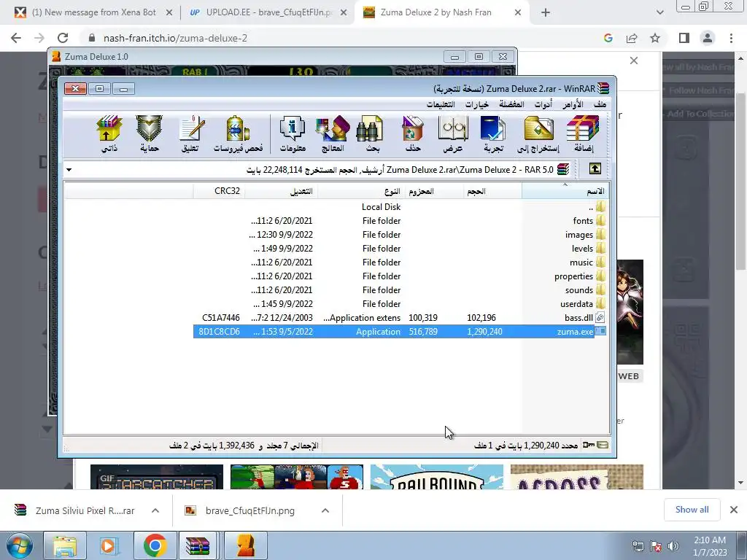Sort by the Modified (التعديل) column header
747x560 pixels.
[281, 191]
